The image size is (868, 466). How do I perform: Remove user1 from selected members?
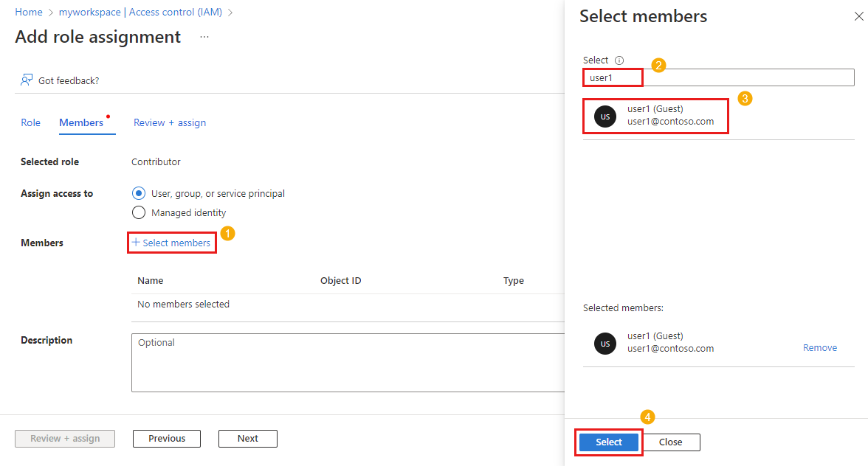click(819, 348)
